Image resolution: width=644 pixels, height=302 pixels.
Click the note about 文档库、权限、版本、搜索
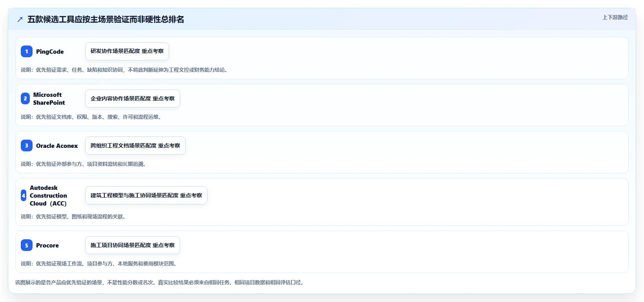coord(91,117)
